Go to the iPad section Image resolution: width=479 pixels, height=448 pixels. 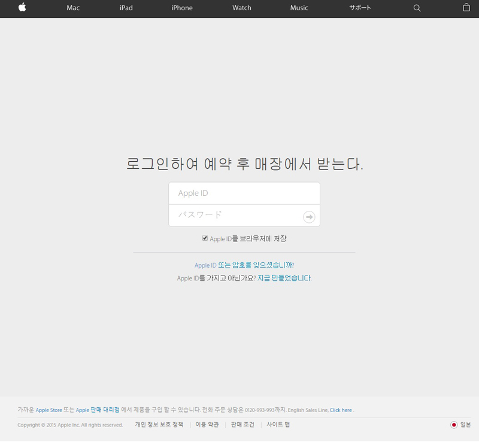(126, 8)
